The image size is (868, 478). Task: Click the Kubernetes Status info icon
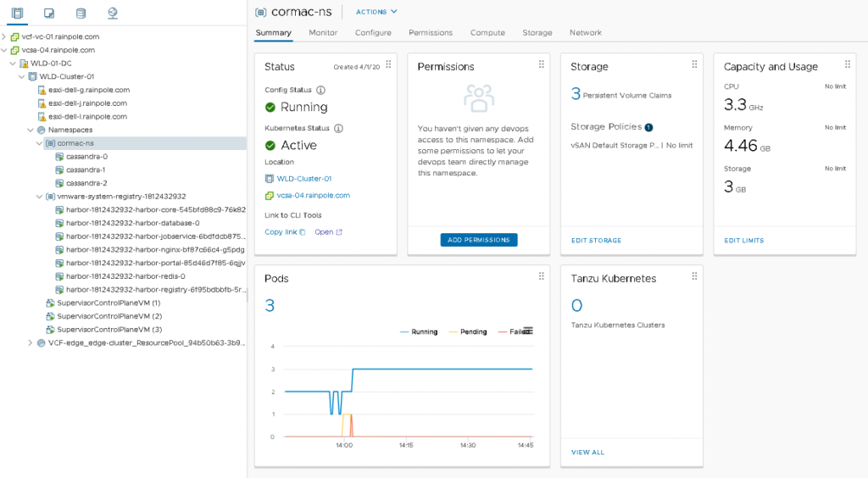click(x=338, y=129)
